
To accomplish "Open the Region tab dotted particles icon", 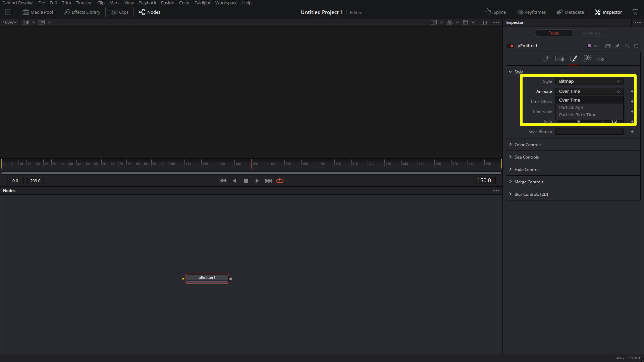I will (587, 59).
